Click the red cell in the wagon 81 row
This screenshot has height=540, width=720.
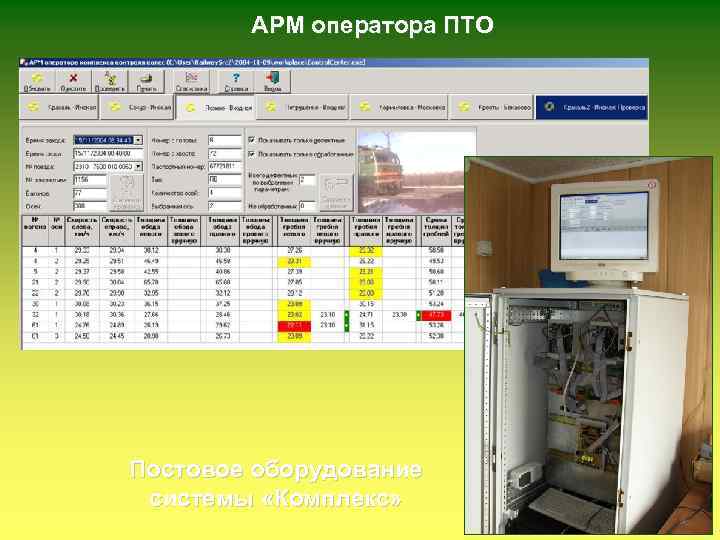(294, 326)
